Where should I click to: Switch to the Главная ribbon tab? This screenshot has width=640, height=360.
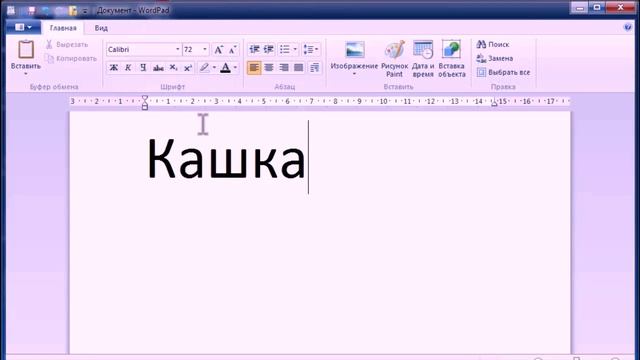63,28
